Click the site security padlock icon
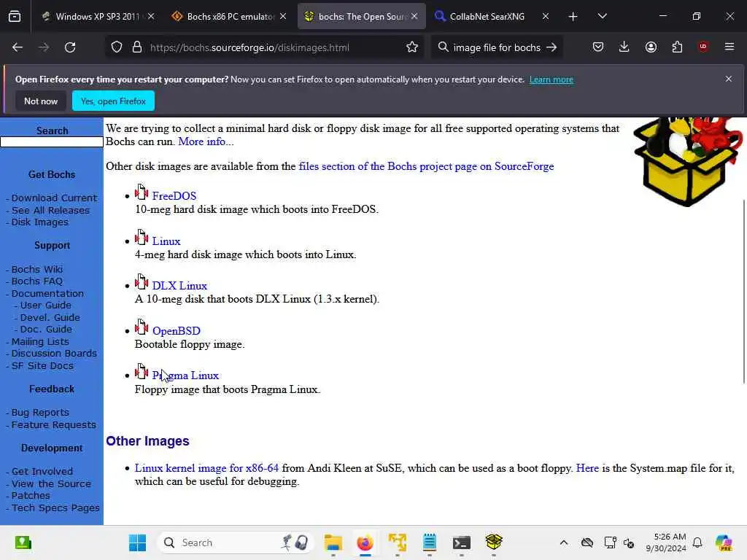 click(x=137, y=47)
